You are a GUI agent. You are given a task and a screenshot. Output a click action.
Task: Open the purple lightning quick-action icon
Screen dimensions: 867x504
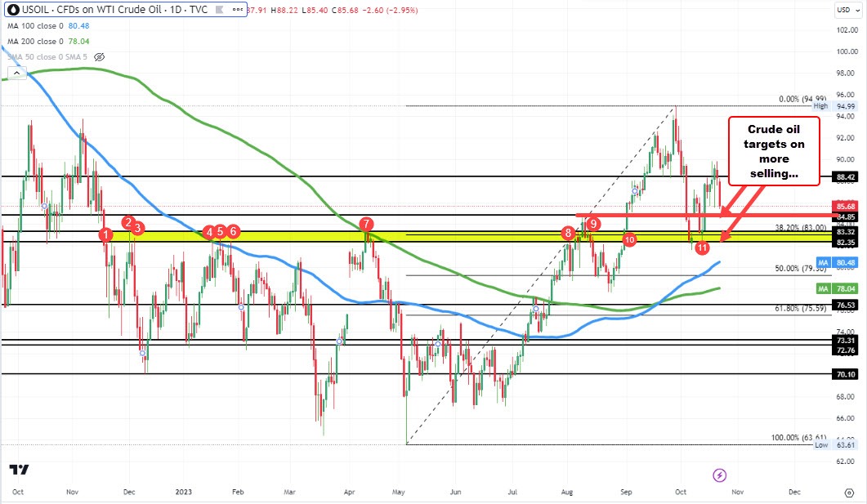tap(718, 475)
